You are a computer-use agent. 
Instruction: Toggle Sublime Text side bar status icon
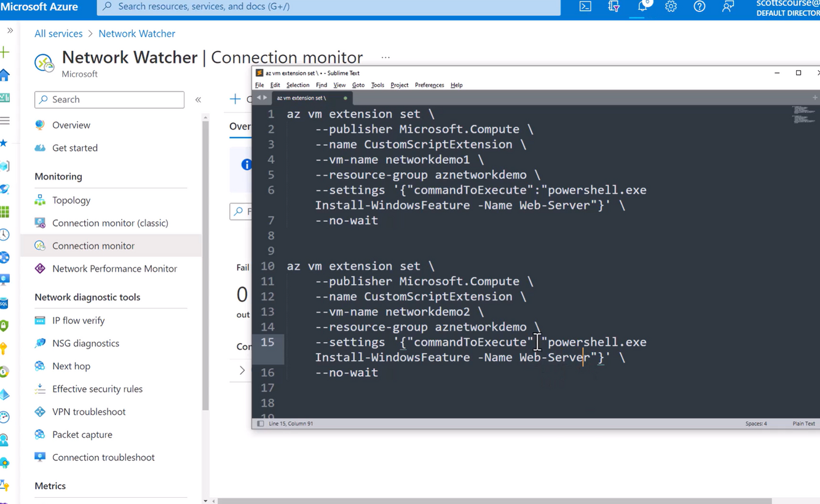click(x=261, y=423)
